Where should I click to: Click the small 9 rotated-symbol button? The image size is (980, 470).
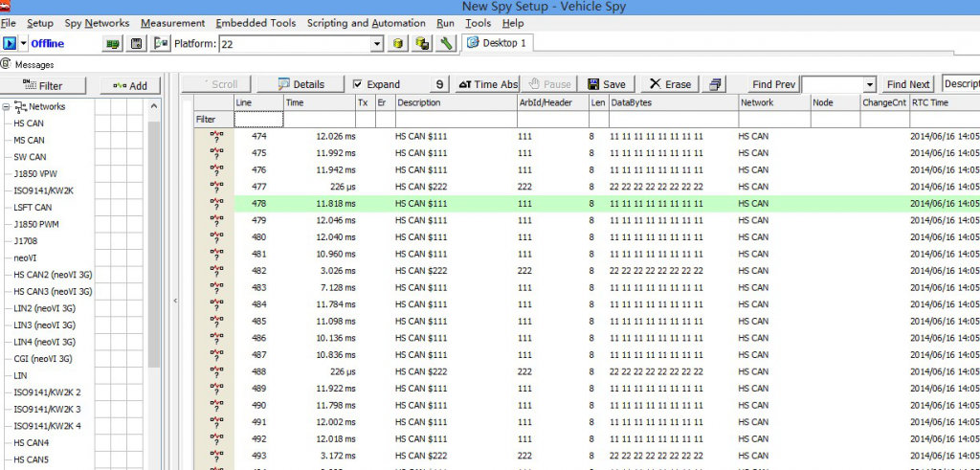click(440, 84)
